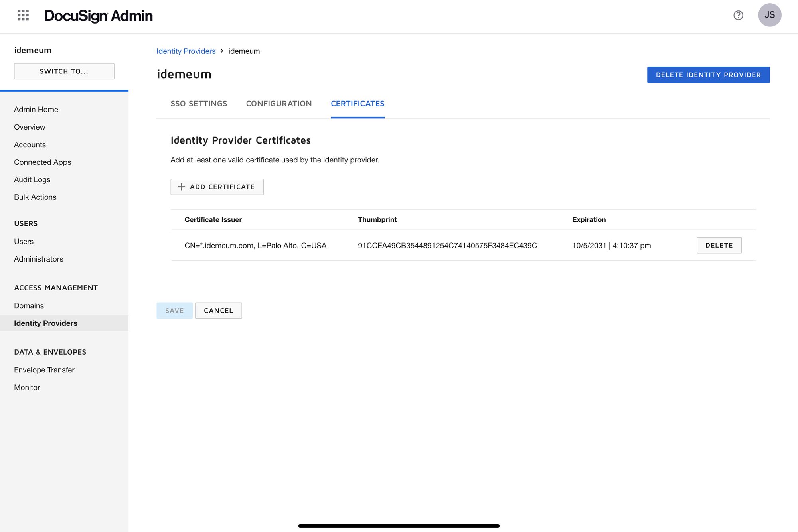The image size is (798, 532).
Task: Click Delete Identity Provider button
Action: (708, 75)
